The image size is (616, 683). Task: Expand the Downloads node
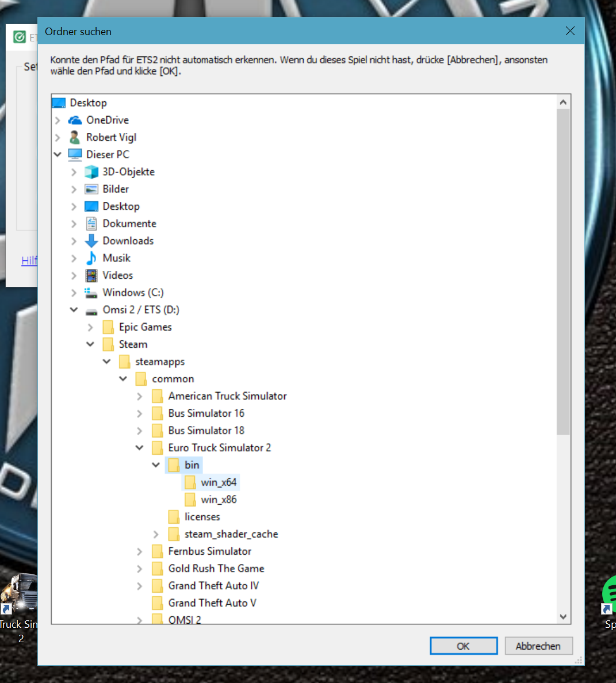tap(74, 241)
